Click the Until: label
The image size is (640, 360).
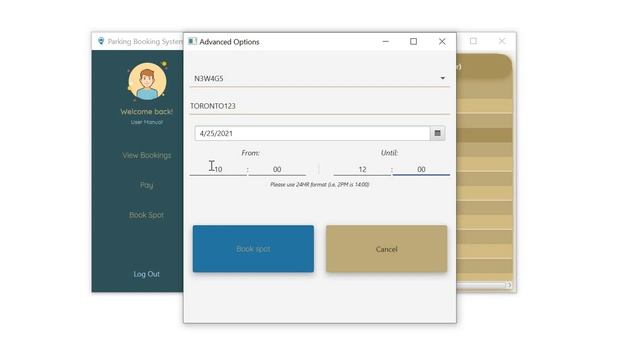coord(389,153)
